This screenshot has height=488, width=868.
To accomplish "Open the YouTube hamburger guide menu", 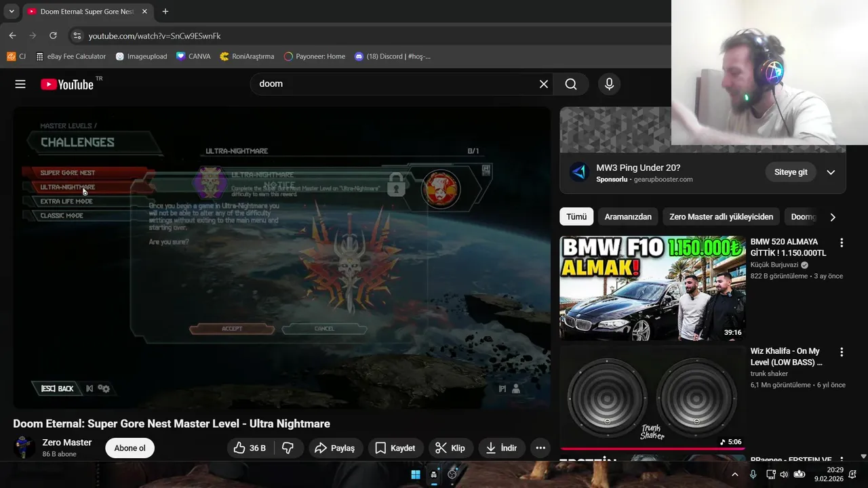I will tap(20, 84).
